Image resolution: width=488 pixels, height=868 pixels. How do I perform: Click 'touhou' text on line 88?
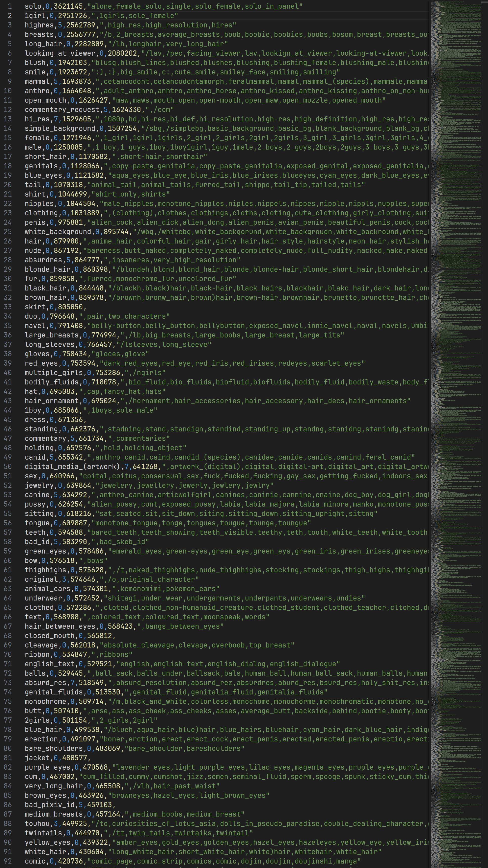pos(37,823)
